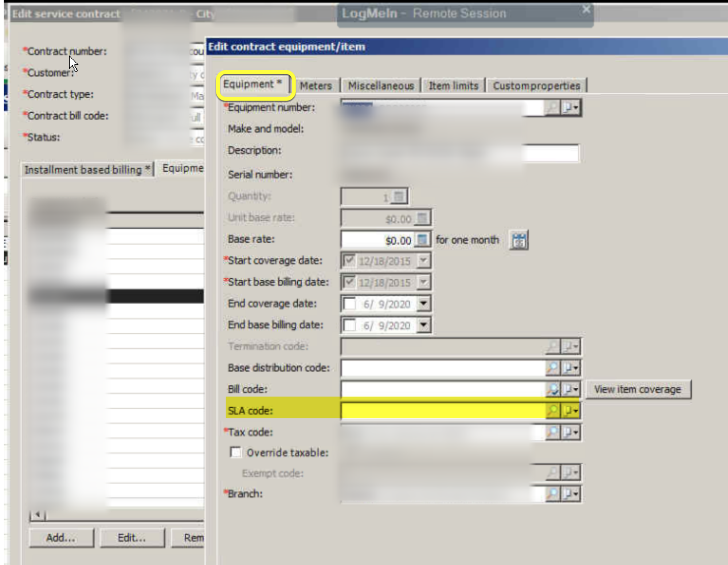Expand End base billing date calendar dropdown
728x565 pixels.
click(x=423, y=325)
